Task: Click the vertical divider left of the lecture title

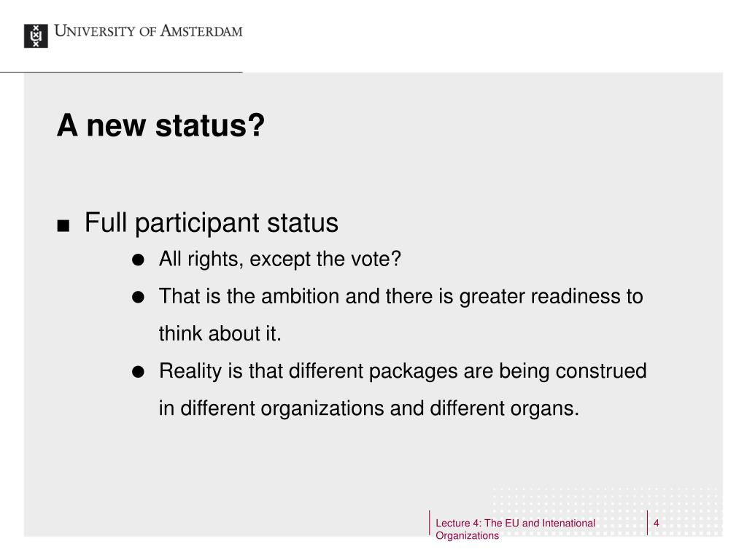Action: (x=429, y=523)
